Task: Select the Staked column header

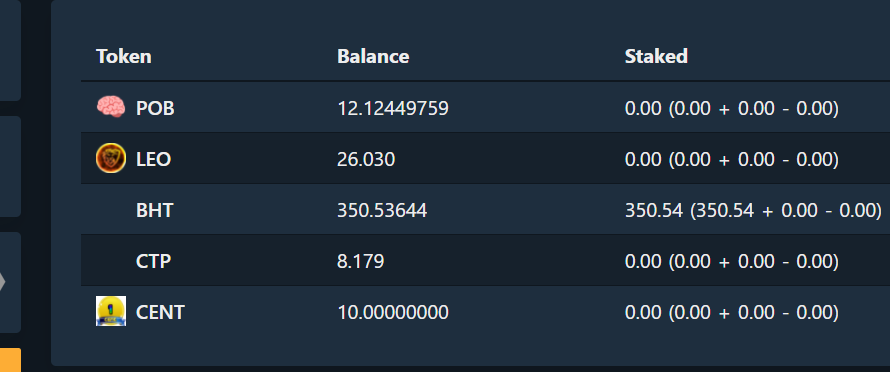Action: [656, 56]
